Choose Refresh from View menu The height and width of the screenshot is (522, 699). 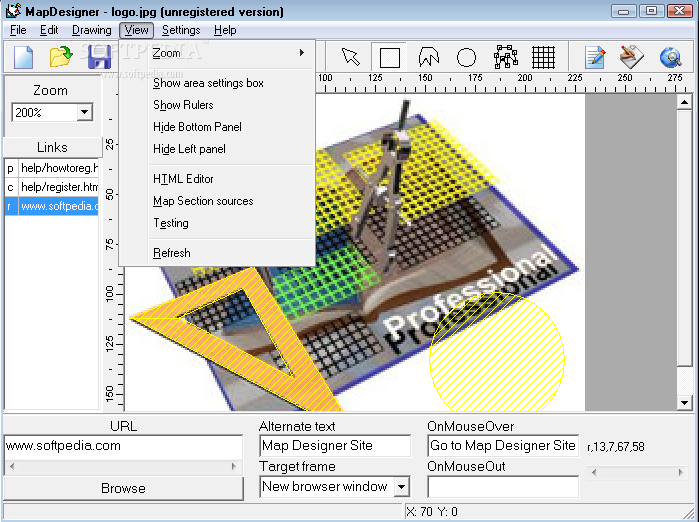click(218, 253)
